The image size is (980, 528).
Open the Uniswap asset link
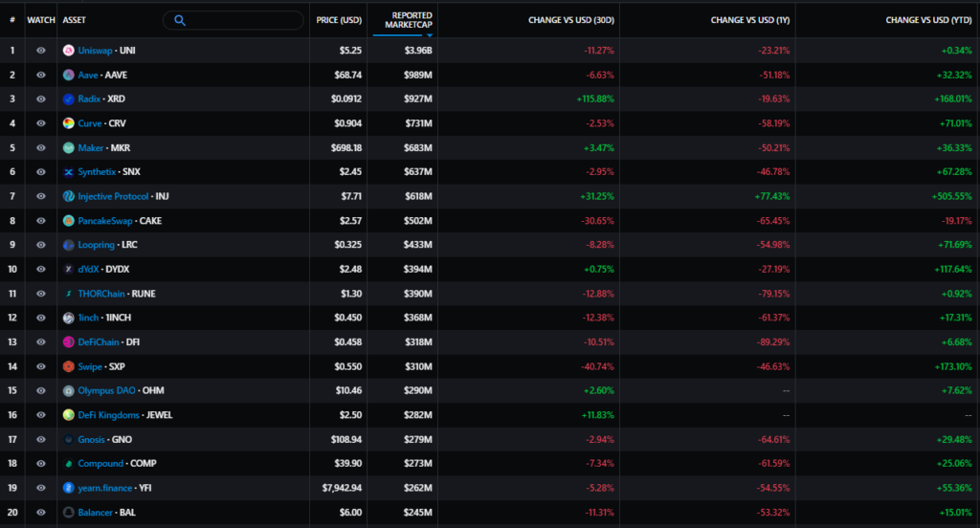95,51
